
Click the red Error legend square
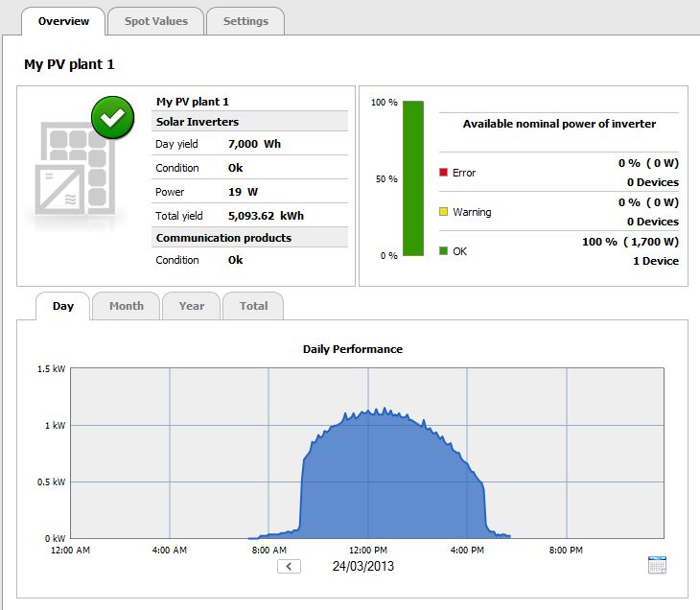[x=443, y=173]
